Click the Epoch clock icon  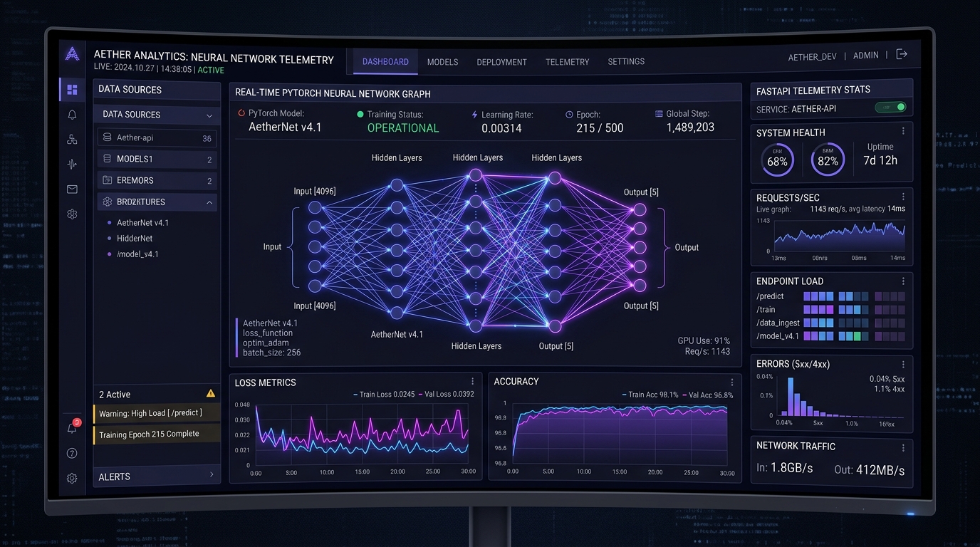[569, 114]
